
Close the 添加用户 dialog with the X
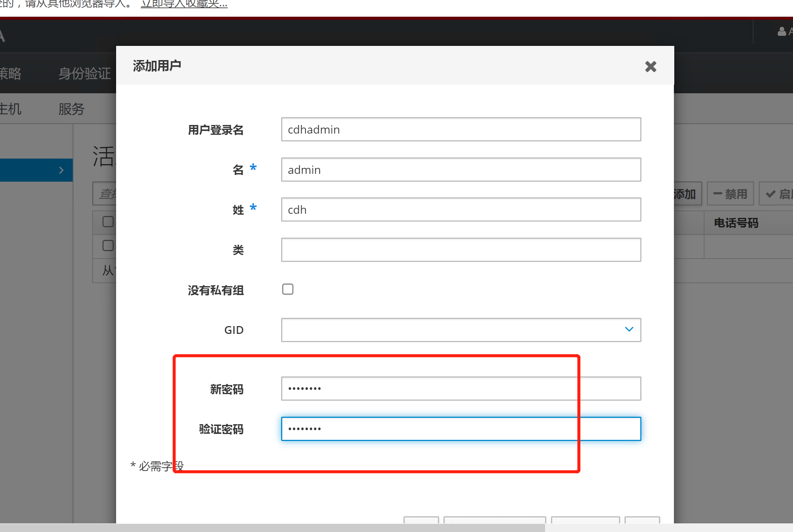point(650,67)
